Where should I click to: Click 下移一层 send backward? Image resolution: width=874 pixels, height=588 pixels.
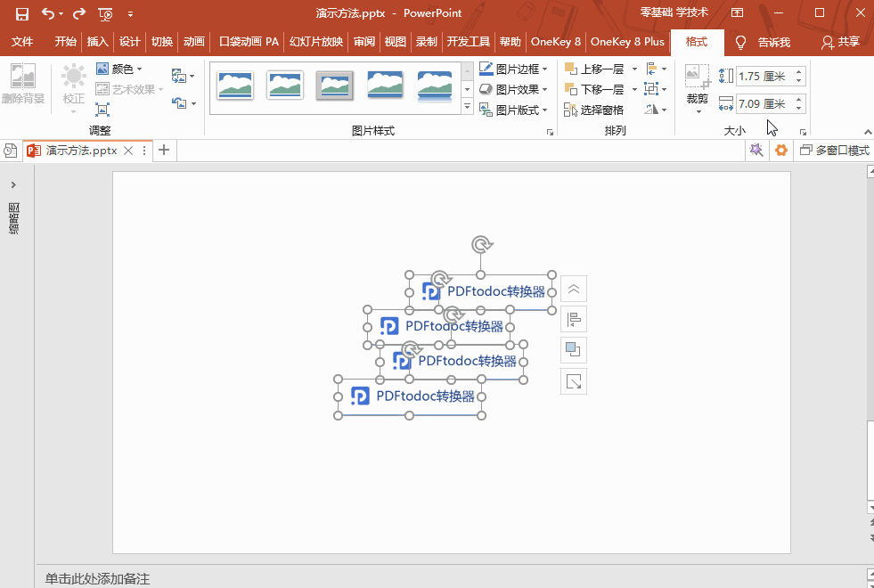[594, 90]
